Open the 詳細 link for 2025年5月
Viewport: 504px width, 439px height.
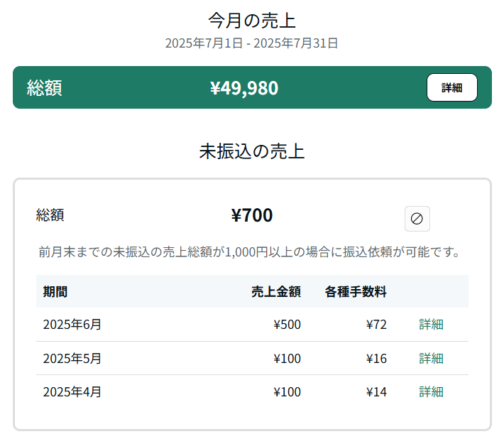coord(431,358)
